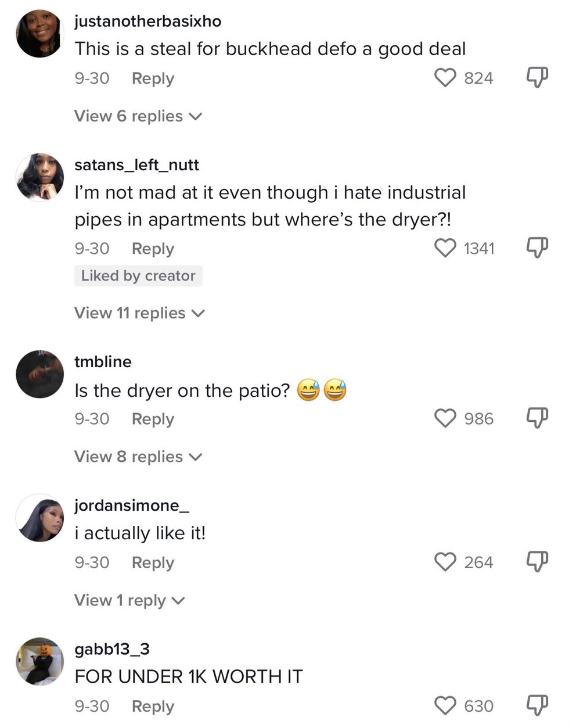Expand the single reply under jordansimone_
569x728 pixels.
[129, 600]
